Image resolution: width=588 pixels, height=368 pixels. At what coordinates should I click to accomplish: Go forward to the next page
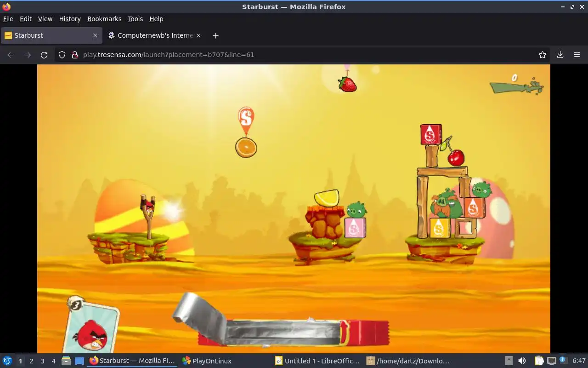click(28, 55)
